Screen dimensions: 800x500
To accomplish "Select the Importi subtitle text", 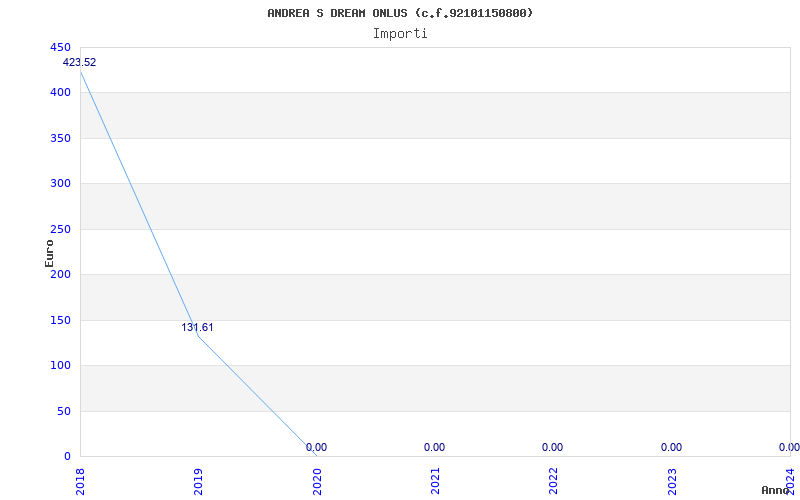I will (400, 34).
